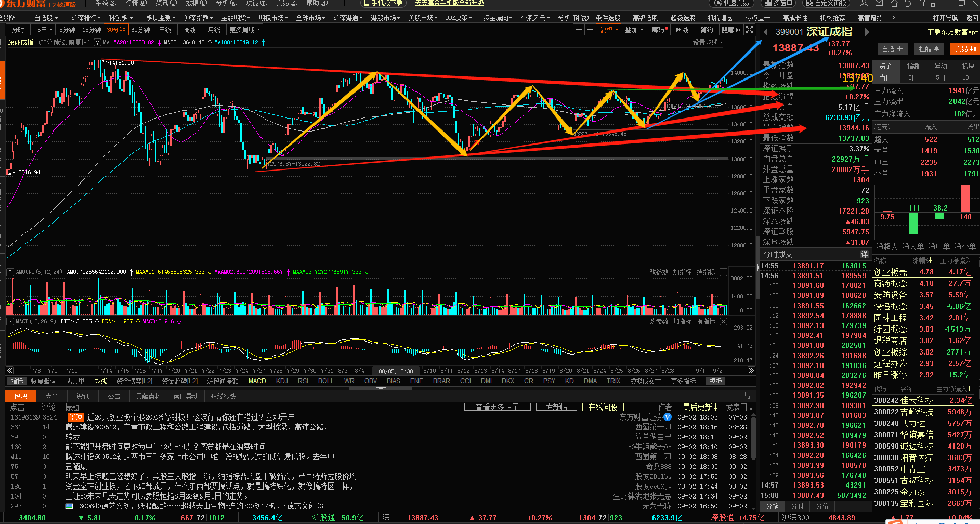Screen dimensions: 980x524
Task: Open 自定义面板 custom panel
Action: [x=826, y=3]
